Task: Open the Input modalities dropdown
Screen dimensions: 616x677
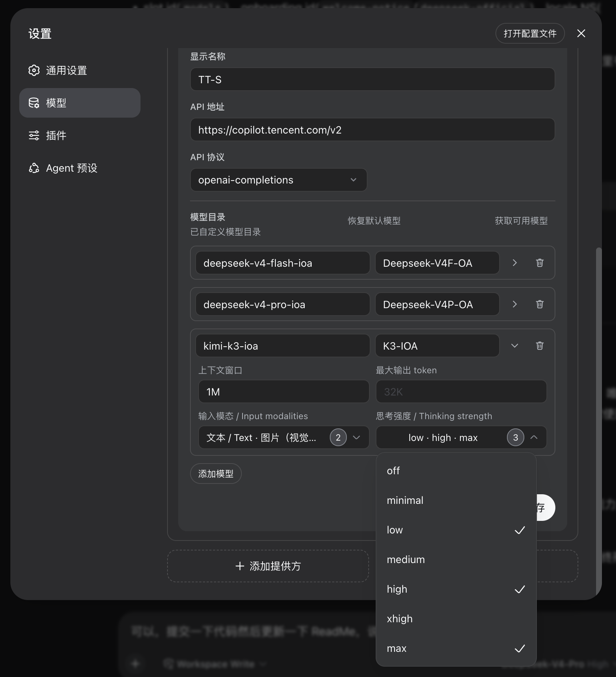Action: pyautogui.click(x=284, y=437)
